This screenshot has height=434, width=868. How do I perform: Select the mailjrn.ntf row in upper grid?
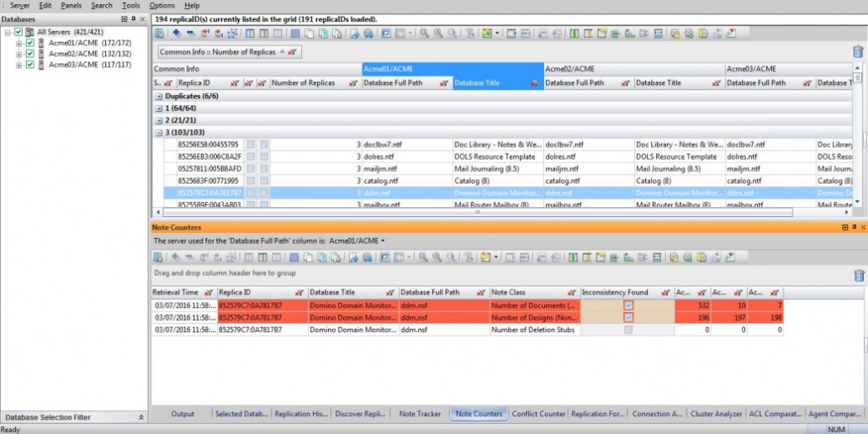coord(507,169)
